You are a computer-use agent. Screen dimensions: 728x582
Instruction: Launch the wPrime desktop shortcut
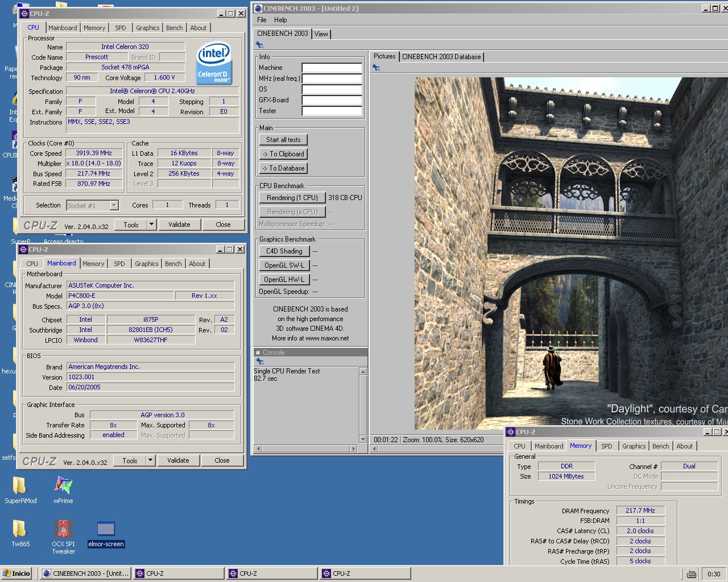[63, 490]
